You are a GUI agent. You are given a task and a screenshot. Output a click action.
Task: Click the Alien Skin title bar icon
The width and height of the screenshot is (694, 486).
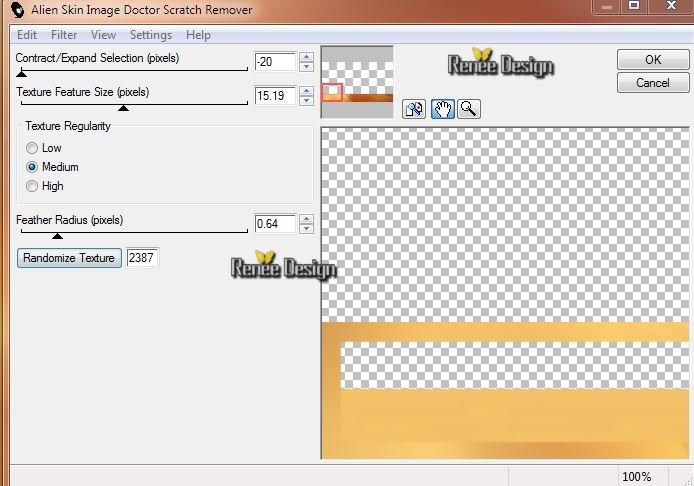18,9
